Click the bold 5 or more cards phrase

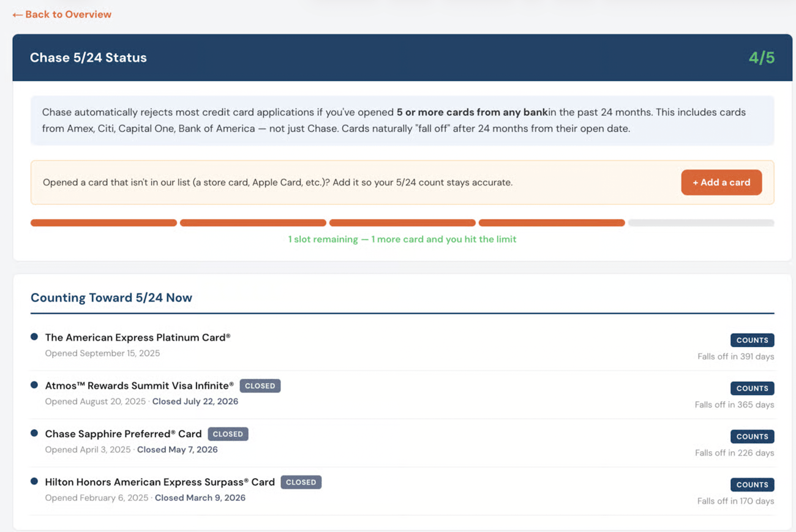pyautogui.click(x=472, y=113)
